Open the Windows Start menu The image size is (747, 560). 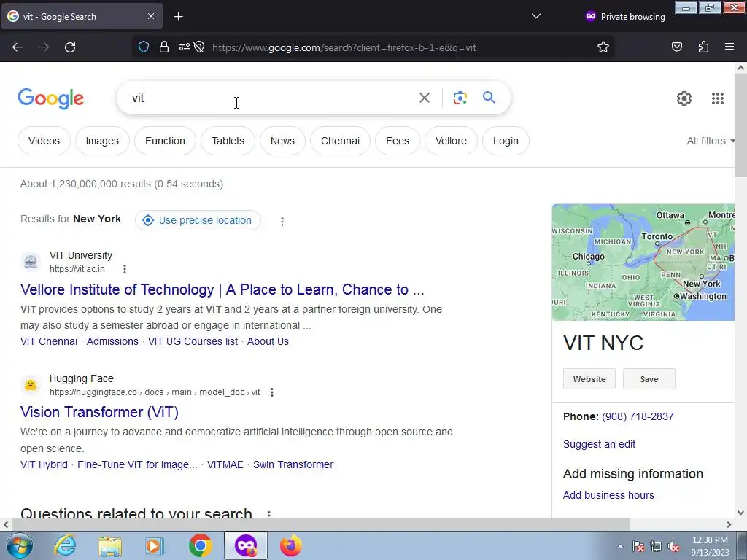tap(19, 545)
